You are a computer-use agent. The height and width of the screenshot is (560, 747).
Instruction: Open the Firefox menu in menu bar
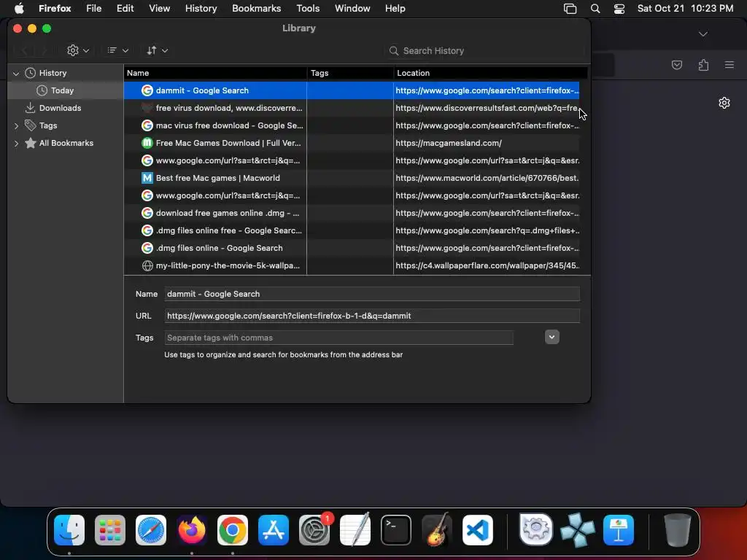pyautogui.click(x=55, y=9)
